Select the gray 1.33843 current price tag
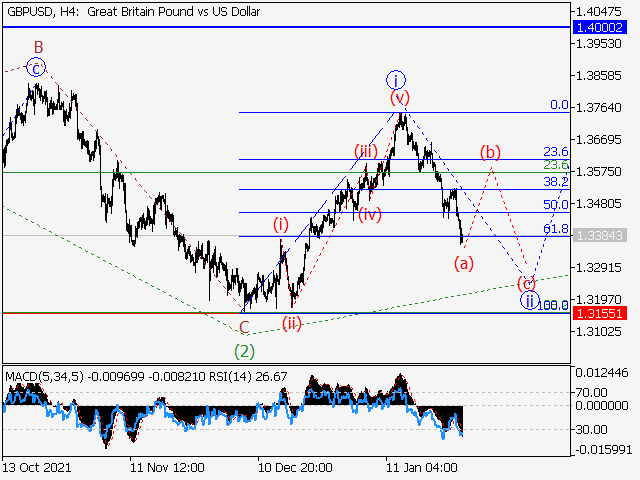640x480 pixels. click(x=602, y=236)
